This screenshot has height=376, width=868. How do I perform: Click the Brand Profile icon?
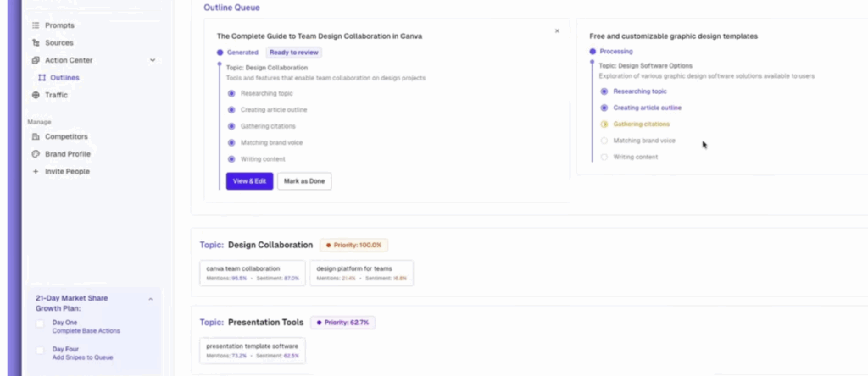(x=36, y=154)
